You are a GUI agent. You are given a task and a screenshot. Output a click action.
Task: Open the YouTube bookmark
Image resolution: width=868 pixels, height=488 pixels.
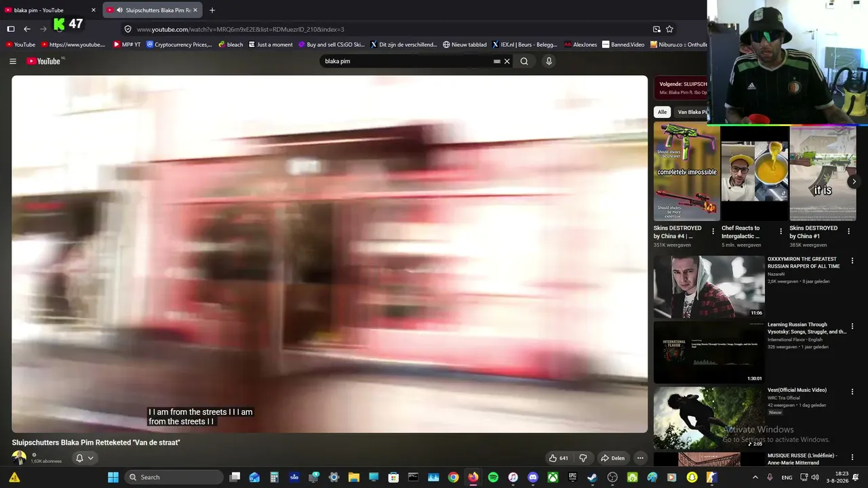point(20,45)
